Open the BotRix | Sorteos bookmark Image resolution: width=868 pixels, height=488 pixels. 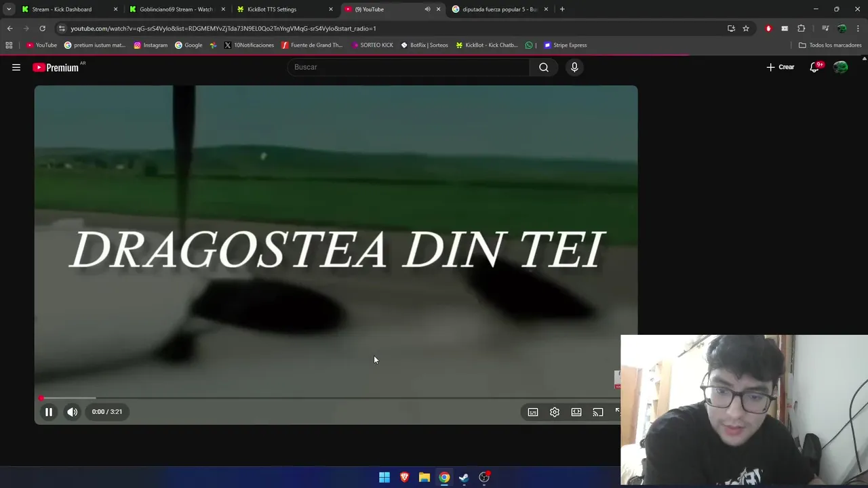click(x=425, y=45)
